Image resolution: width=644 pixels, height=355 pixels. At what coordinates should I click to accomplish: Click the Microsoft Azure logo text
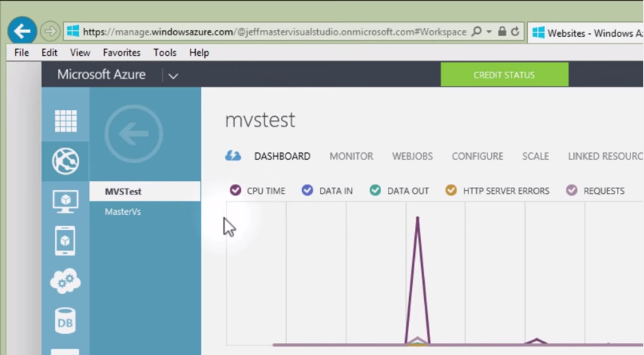point(102,75)
